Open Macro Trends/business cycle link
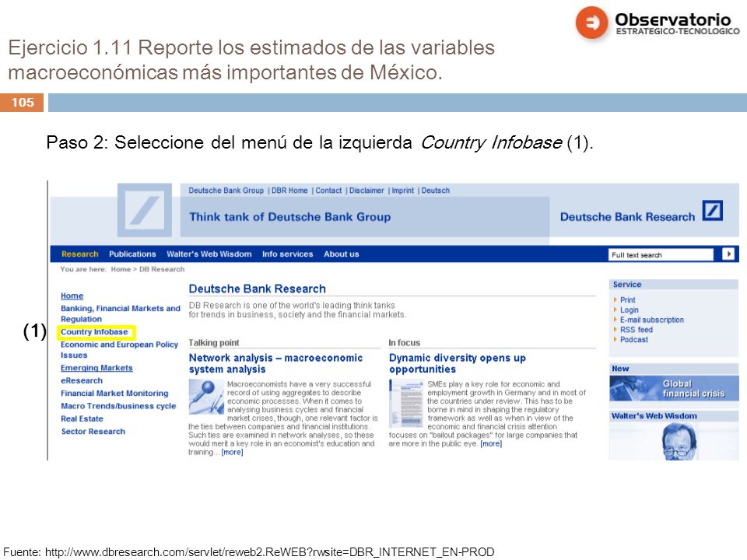The image size is (747, 560). [x=118, y=406]
